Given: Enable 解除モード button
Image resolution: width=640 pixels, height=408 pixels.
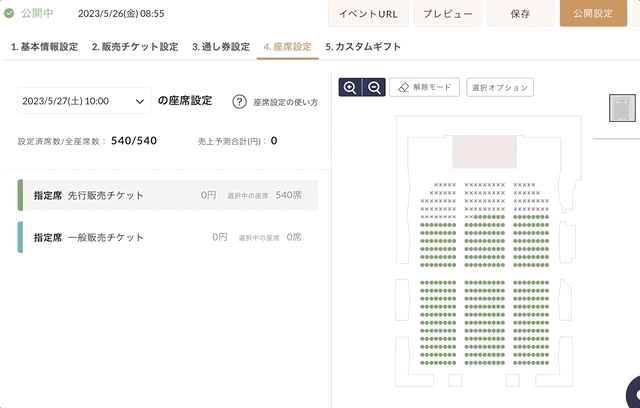Looking at the screenshot, I should [x=424, y=87].
